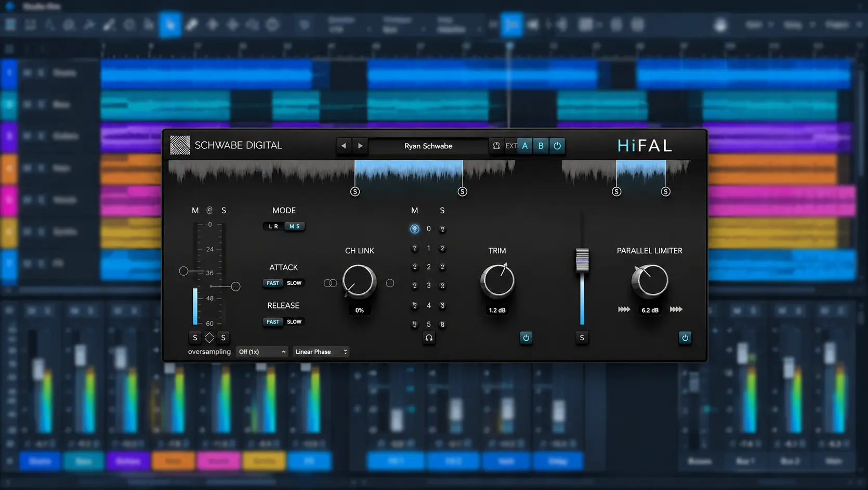
Task: Open the oversampling Off (1x) dropdown
Action: pos(261,352)
